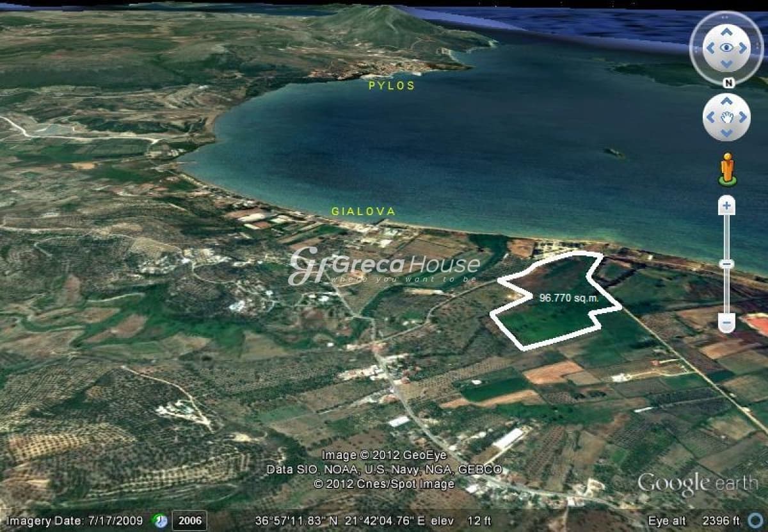This screenshot has height=532, width=768.
Task: Click the zoom out minus button
Action: 726,322
